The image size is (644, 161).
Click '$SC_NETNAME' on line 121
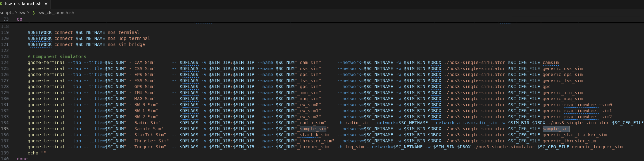[90, 45]
